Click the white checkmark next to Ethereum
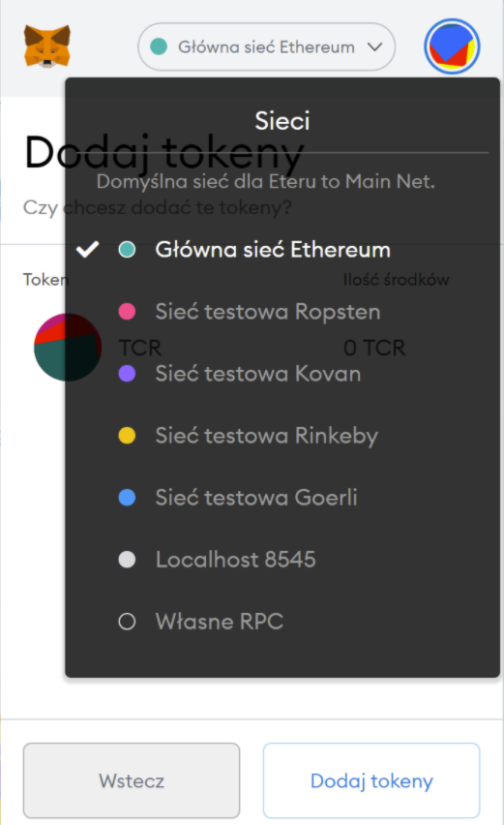 87,250
